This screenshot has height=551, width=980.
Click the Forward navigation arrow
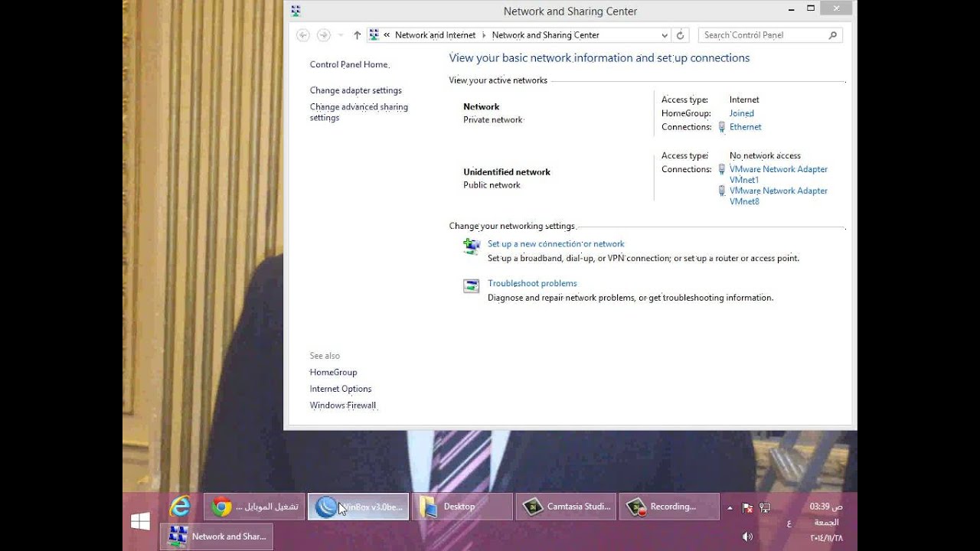pyautogui.click(x=324, y=35)
